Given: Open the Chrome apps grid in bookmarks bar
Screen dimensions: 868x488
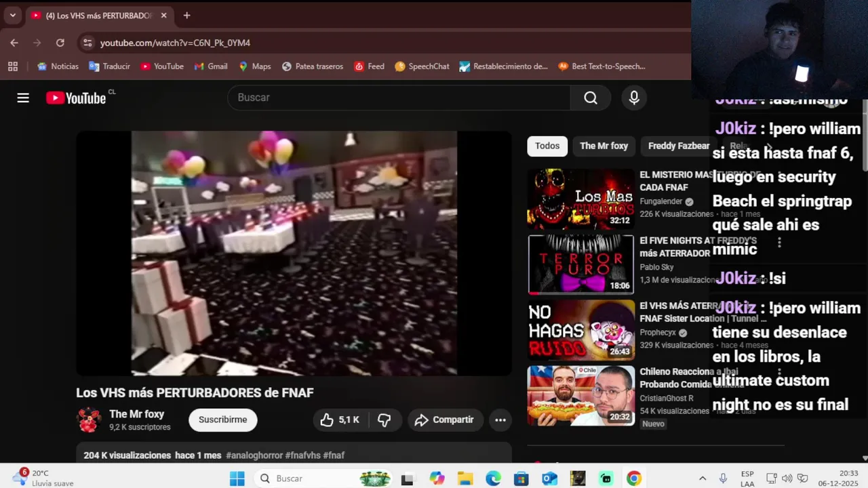Looking at the screenshot, I should (12, 66).
